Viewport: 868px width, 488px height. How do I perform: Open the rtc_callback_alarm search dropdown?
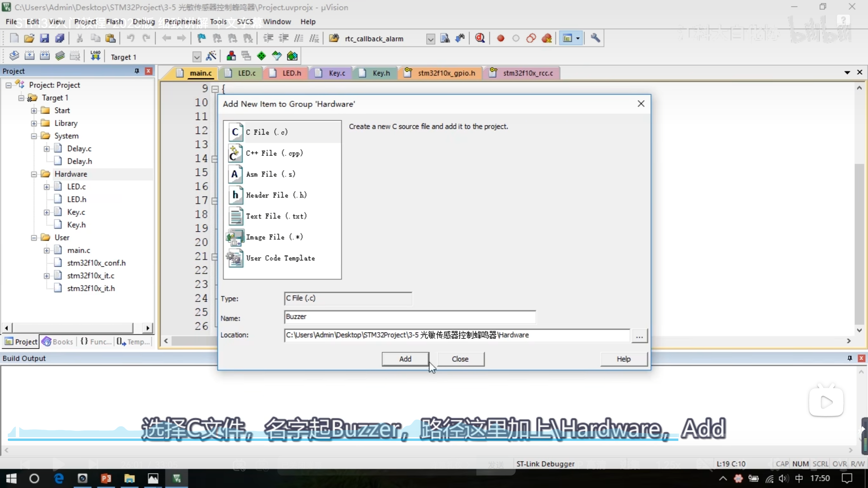pyautogui.click(x=430, y=39)
